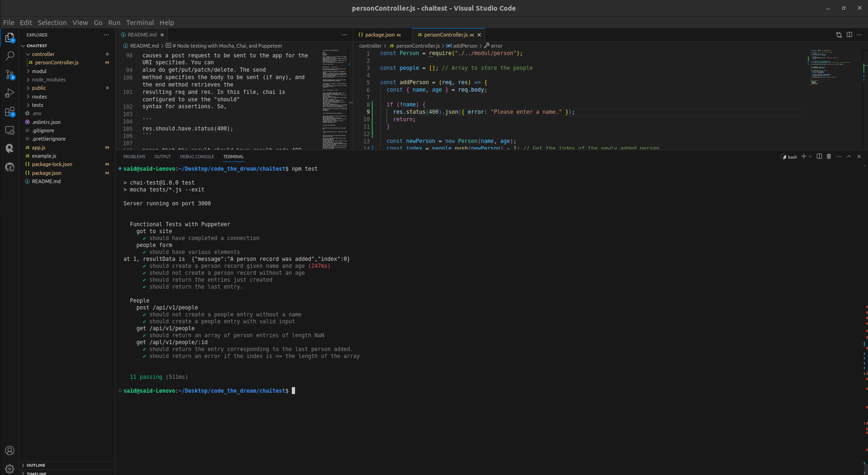Split the personController.js editor right
Viewport: 868px width, 475px height.
coord(849,35)
